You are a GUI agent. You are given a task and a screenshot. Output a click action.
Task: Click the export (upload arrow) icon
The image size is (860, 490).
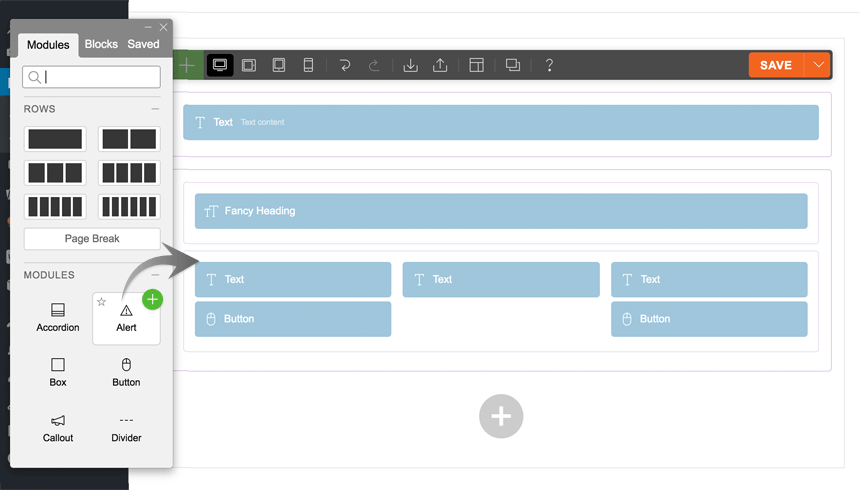[x=440, y=65]
